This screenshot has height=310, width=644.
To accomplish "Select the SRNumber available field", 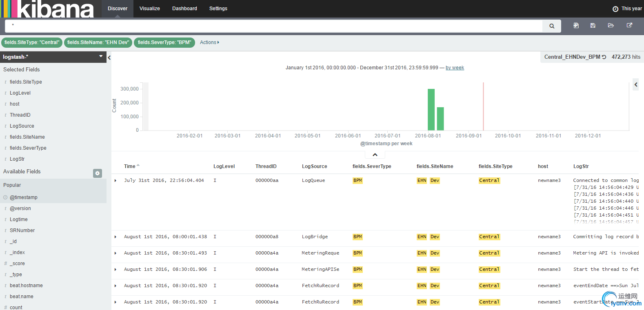I will pos(22,230).
